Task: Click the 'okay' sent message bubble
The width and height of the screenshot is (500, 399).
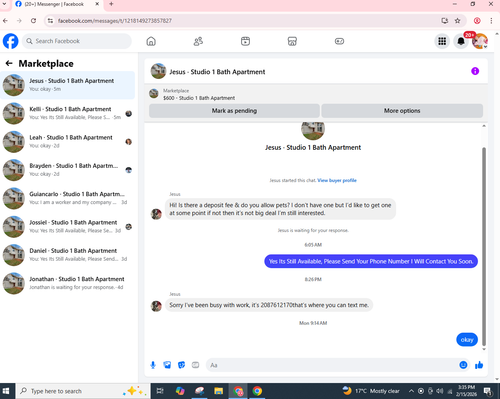Action: [x=467, y=340]
